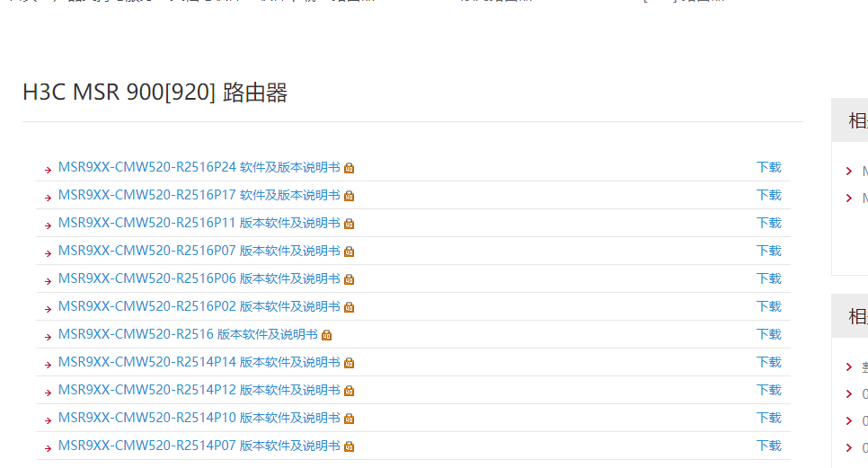Open MSR9XX-CMW520-R2514P07 version software link
This screenshot has height=468, width=868.
coord(199,446)
